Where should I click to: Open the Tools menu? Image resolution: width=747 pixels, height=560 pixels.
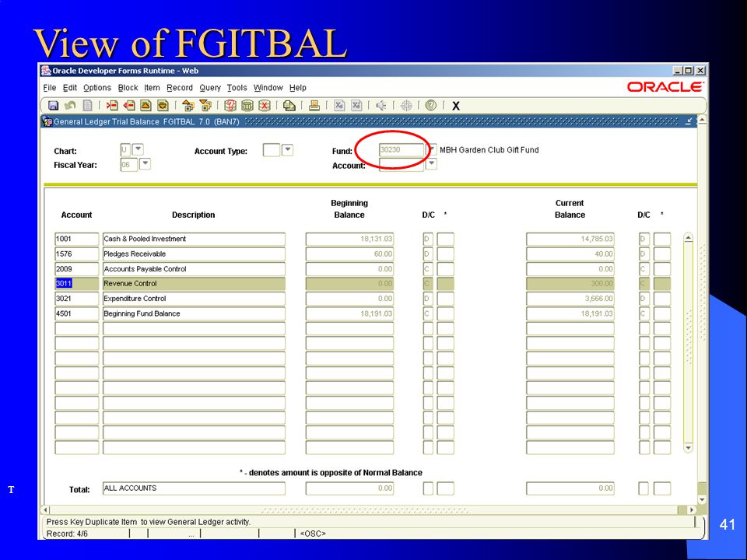pyautogui.click(x=237, y=88)
